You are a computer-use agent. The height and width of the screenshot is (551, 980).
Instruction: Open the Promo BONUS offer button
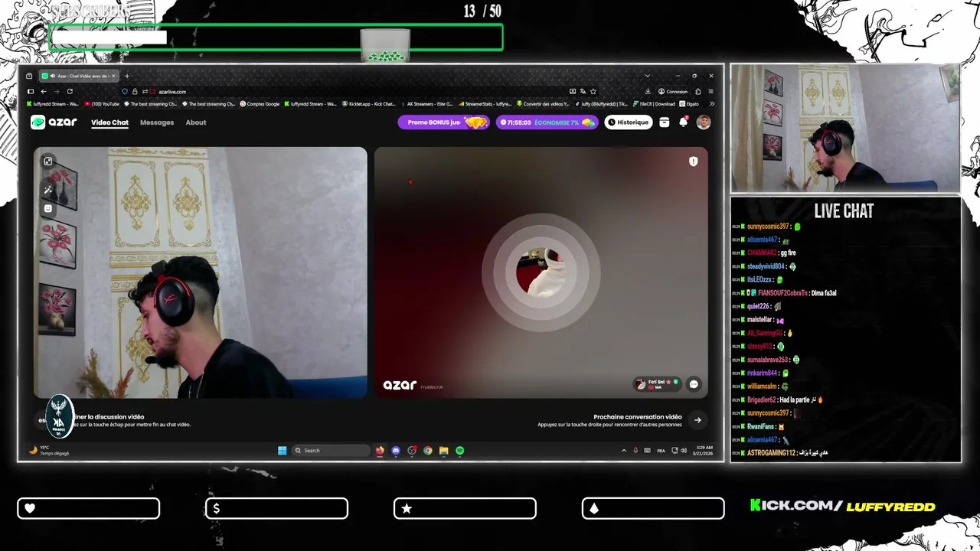point(443,122)
